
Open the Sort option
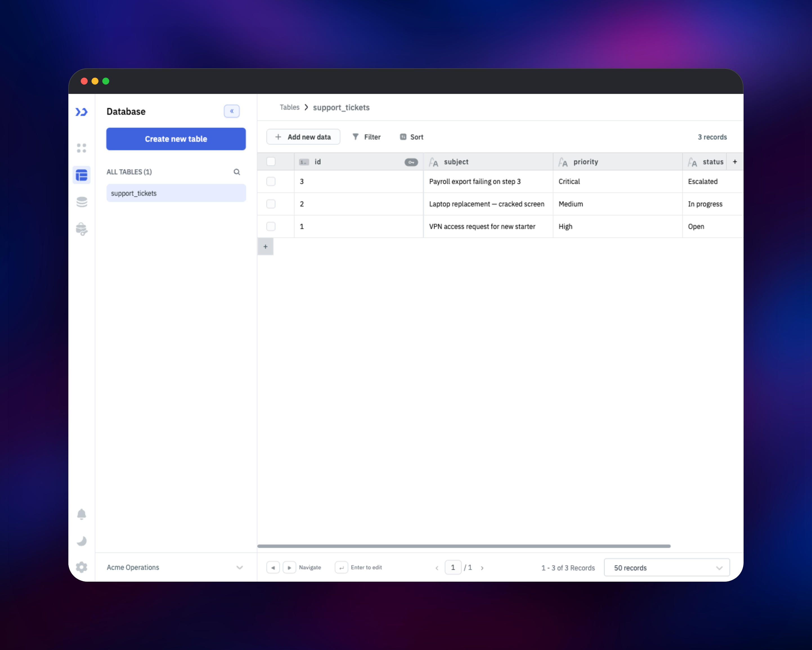coord(412,137)
